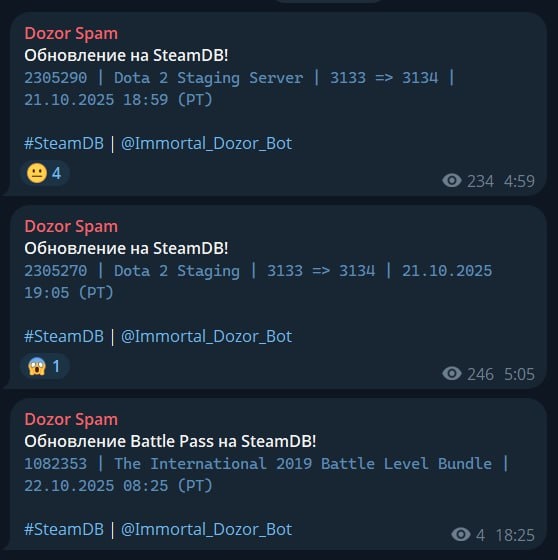The height and width of the screenshot is (560, 558).
Task: Copy the 2305270 Dota 2 Staging code text
Action: (258, 281)
